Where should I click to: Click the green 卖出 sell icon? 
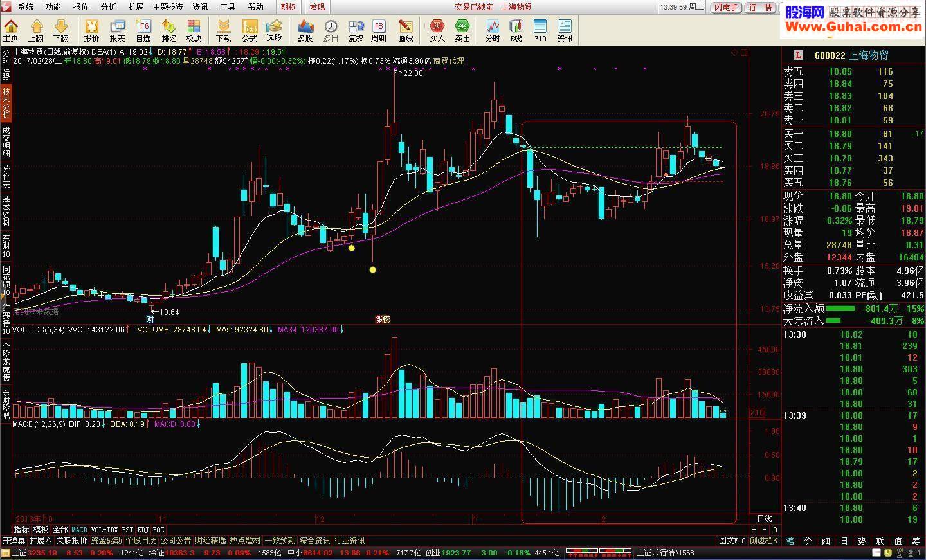coord(462,30)
